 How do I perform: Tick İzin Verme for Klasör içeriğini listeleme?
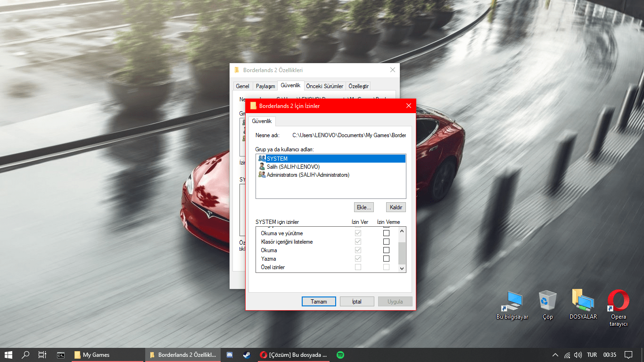point(386,242)
